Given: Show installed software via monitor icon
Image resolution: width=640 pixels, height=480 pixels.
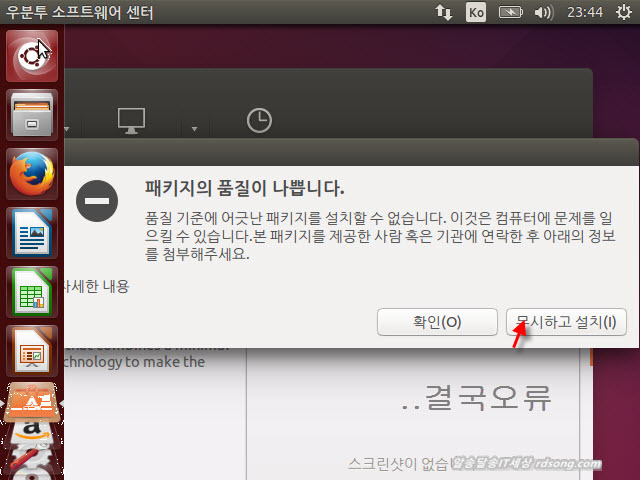Looking at the screenshot, I should tap(131, 120).
